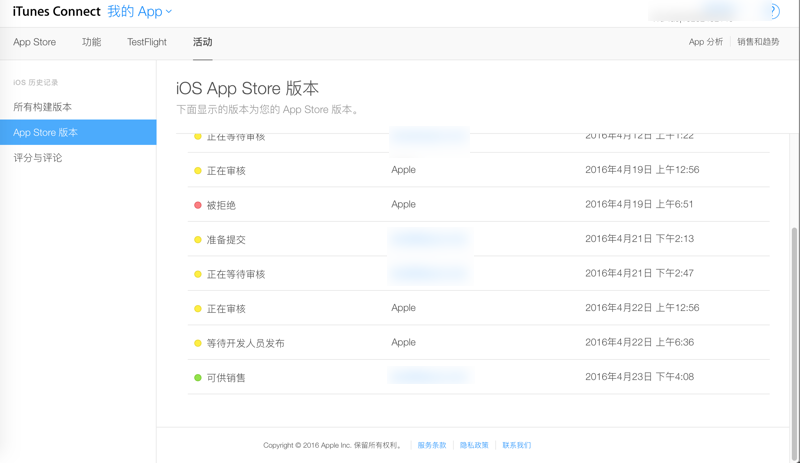Click the 准备提交 status text

click(226, 239)
